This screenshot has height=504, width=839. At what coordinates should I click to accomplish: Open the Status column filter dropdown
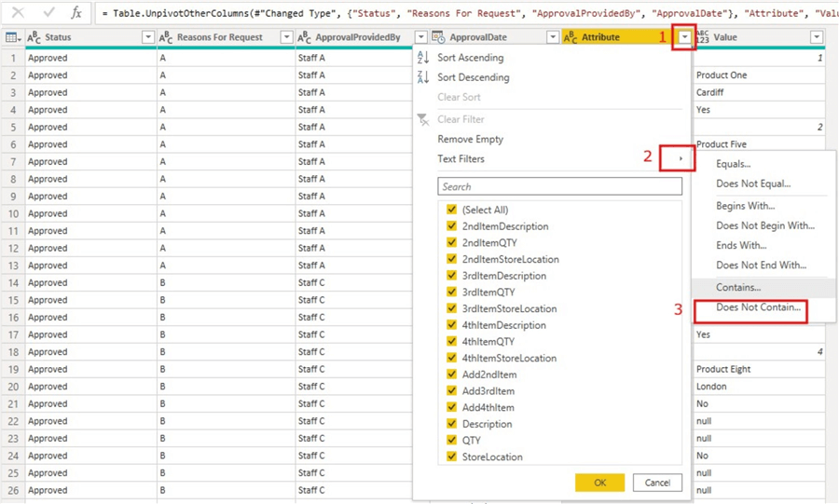click(x=147, y=37)
